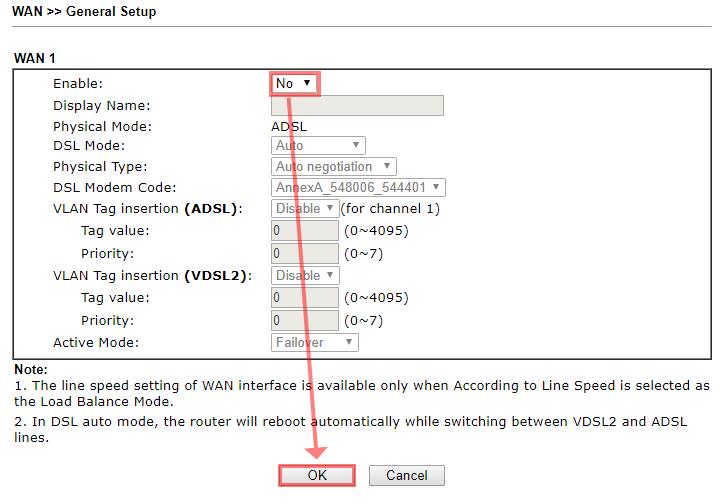Open the VLAN Tag insertion (VDSL2) dropdown

pyautogui.click(x=305, y=276)
